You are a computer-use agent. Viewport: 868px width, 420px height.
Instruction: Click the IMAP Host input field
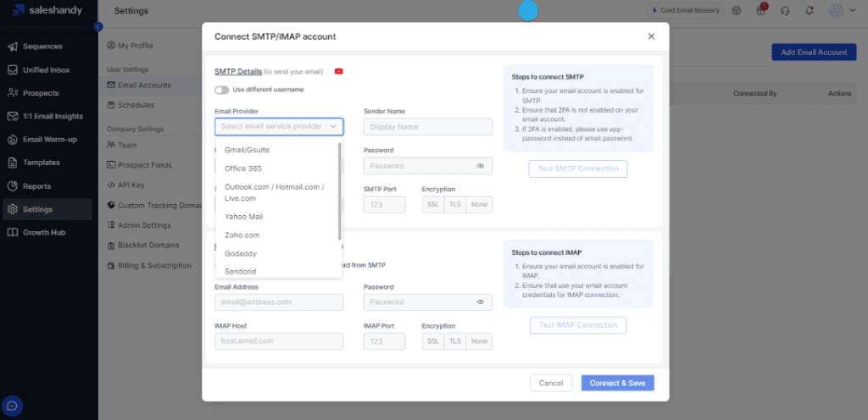279,341
